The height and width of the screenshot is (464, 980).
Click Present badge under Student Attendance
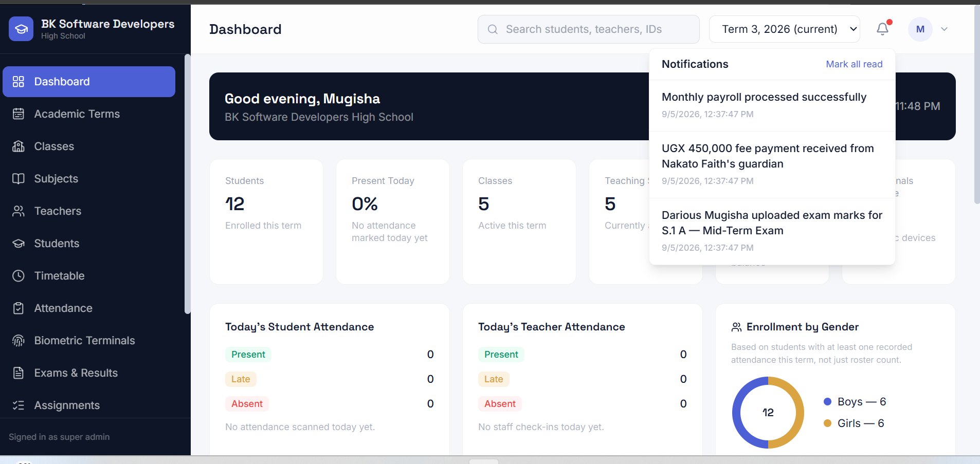[248, 355]
